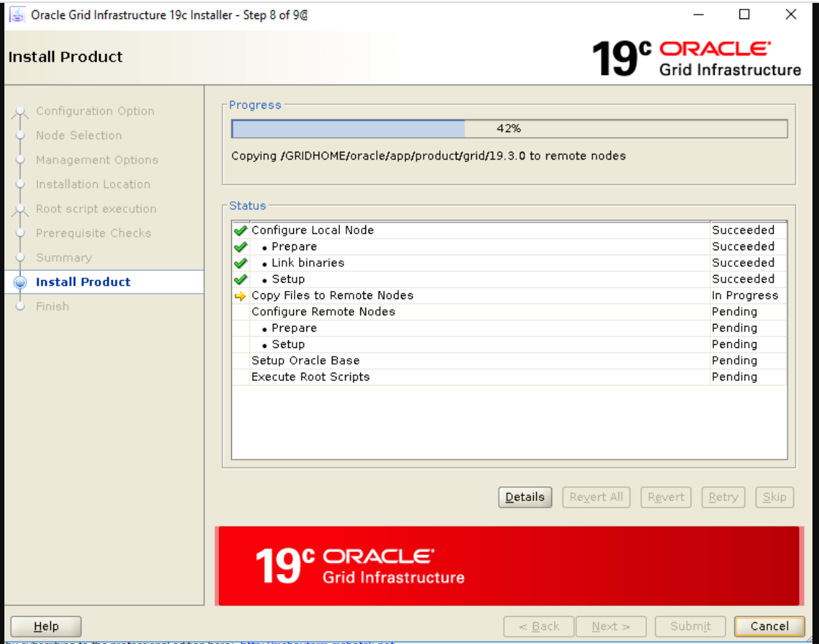Click the Revert button
Viewport: 819px width, 644px height.
tap(666, 497)
